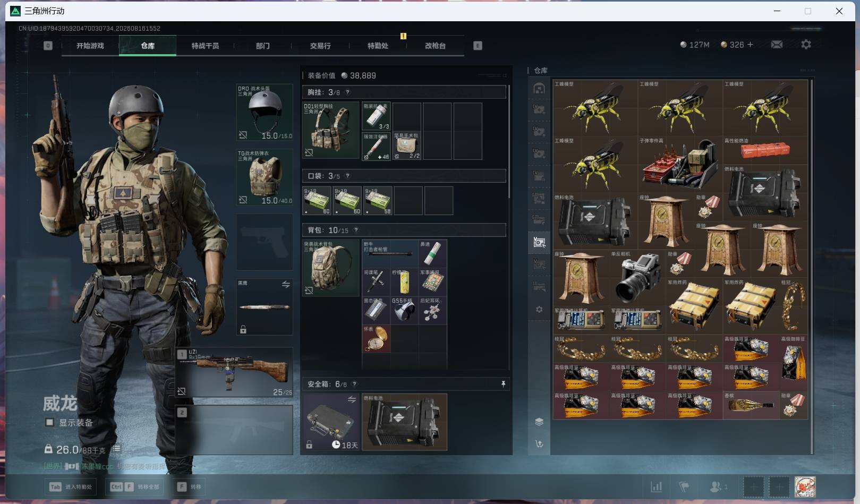The height and width of the screenshot is (504, 860).
Task: Toggle the 显示装备 checkbox
Action: (49, 422)
